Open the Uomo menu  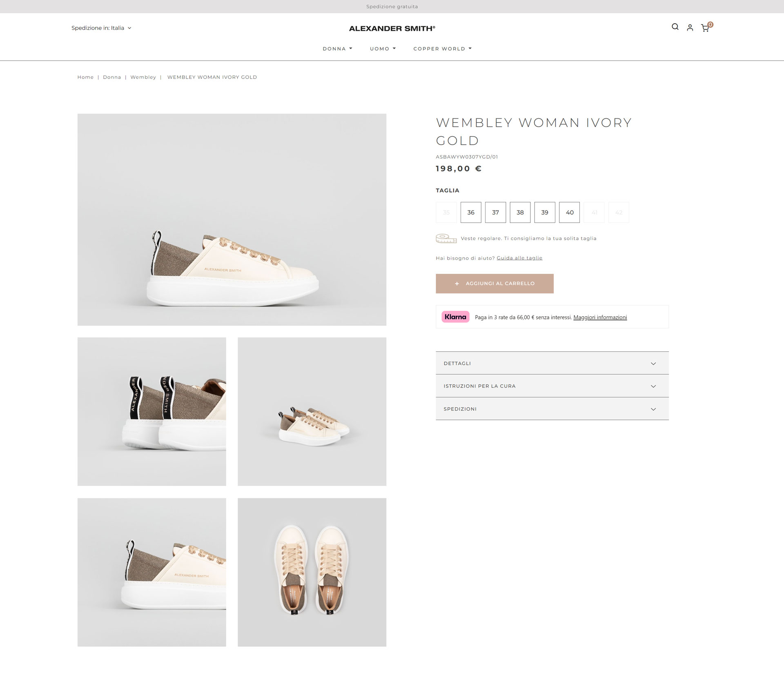[383, 49]
